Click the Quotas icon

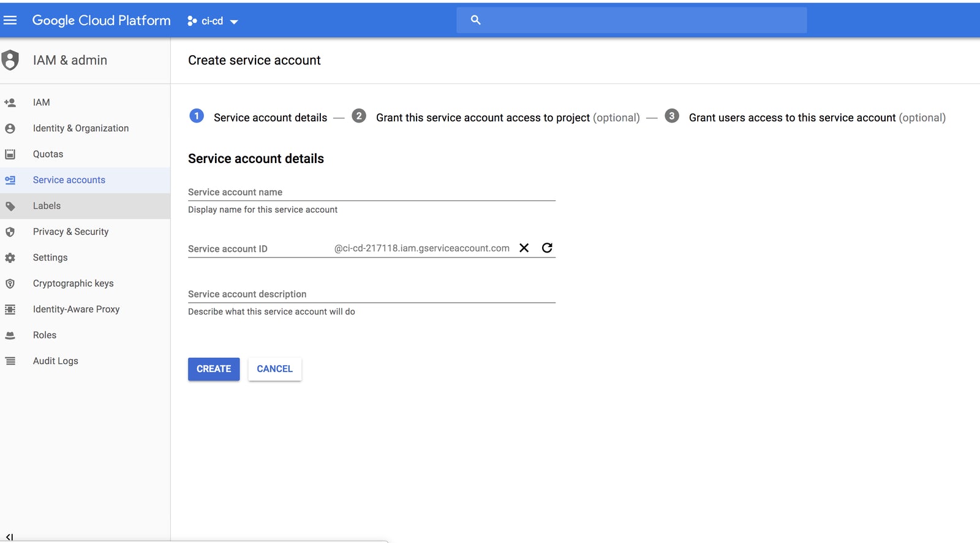pos(10,154)
